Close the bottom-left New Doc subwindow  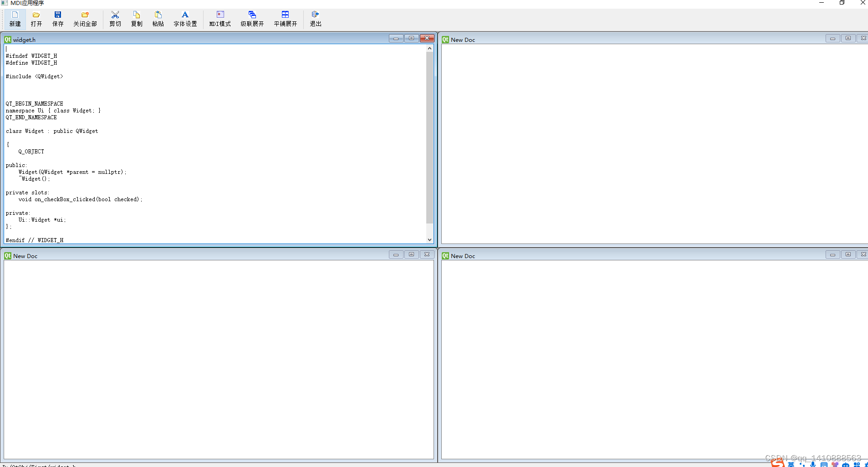pyautogui.click(x=427, y=254)
